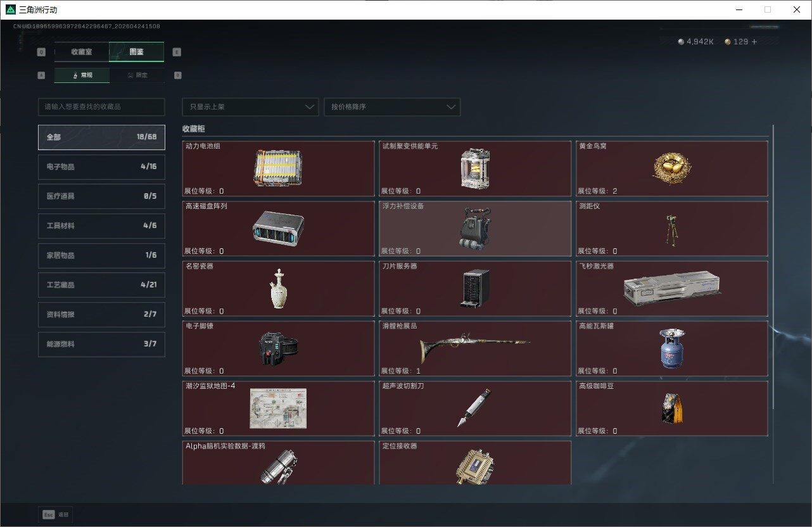Click the 动力电池组 battery pack icon
The height and width of the screenshot is (527, 812).
pos(278,168)
